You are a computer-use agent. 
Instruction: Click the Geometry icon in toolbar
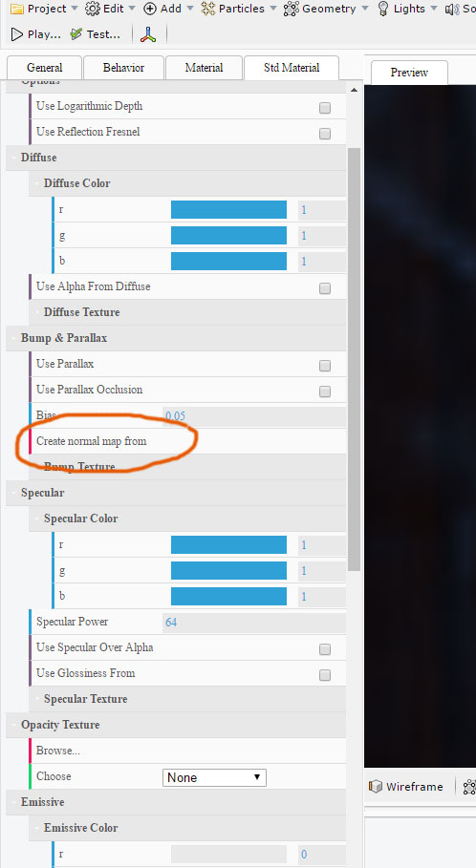pyautogui.click(x=291, y=9)
